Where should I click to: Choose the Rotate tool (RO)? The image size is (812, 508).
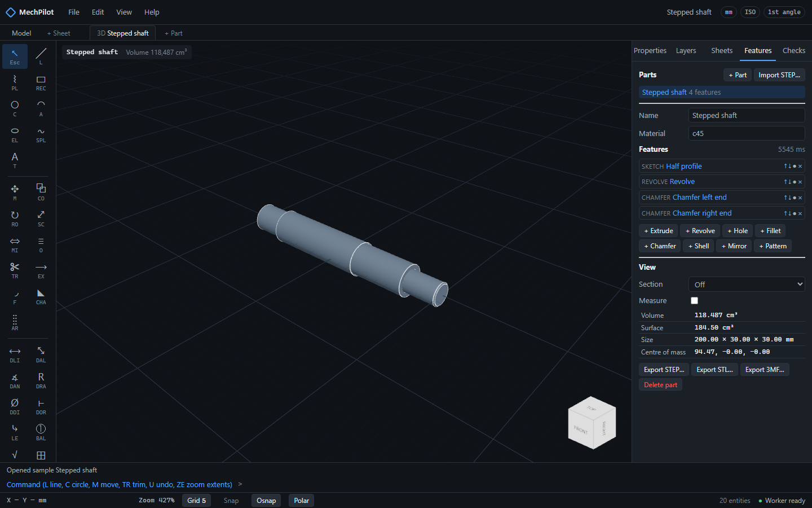pyautogui.click(x=15, y=218)
